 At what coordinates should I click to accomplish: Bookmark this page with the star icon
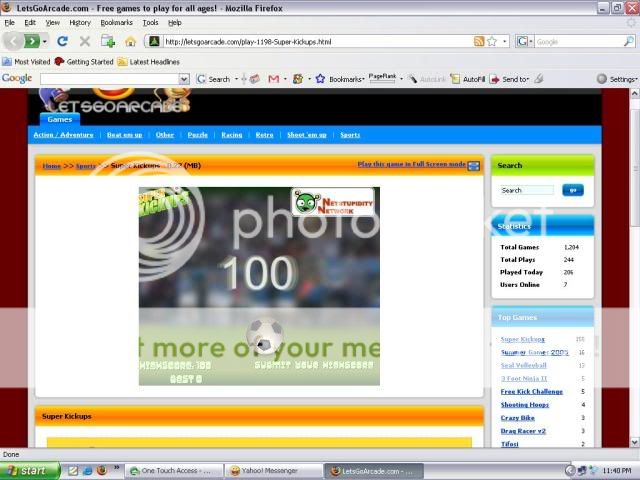tap(492, 41)
